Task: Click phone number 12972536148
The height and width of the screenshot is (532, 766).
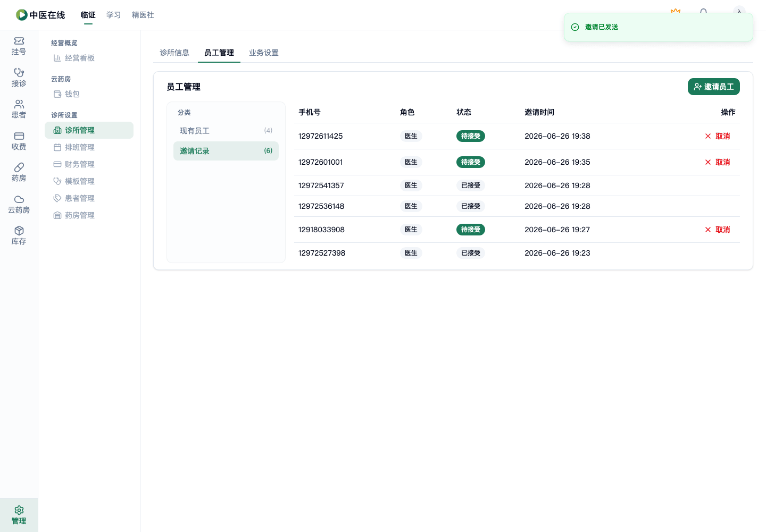Action: coord(321,206)
